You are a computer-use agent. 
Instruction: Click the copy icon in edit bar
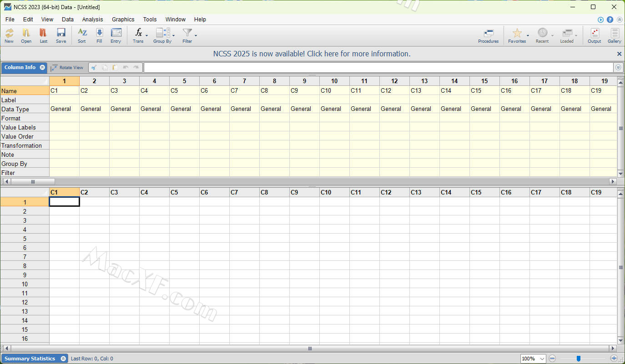pyautogui.click(x=105, y=67)
